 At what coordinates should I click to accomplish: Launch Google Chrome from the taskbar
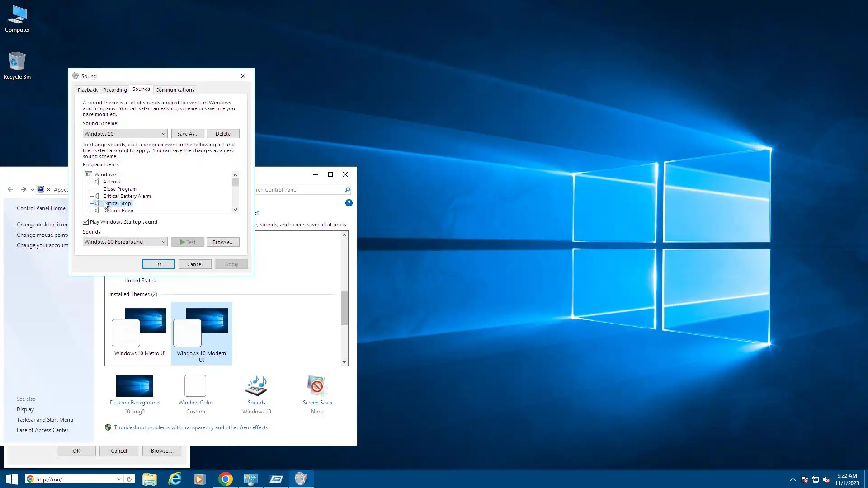[x=225, y=479]
